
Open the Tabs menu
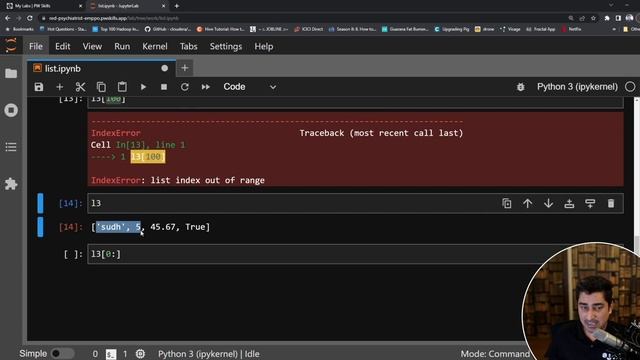(189, 47)
